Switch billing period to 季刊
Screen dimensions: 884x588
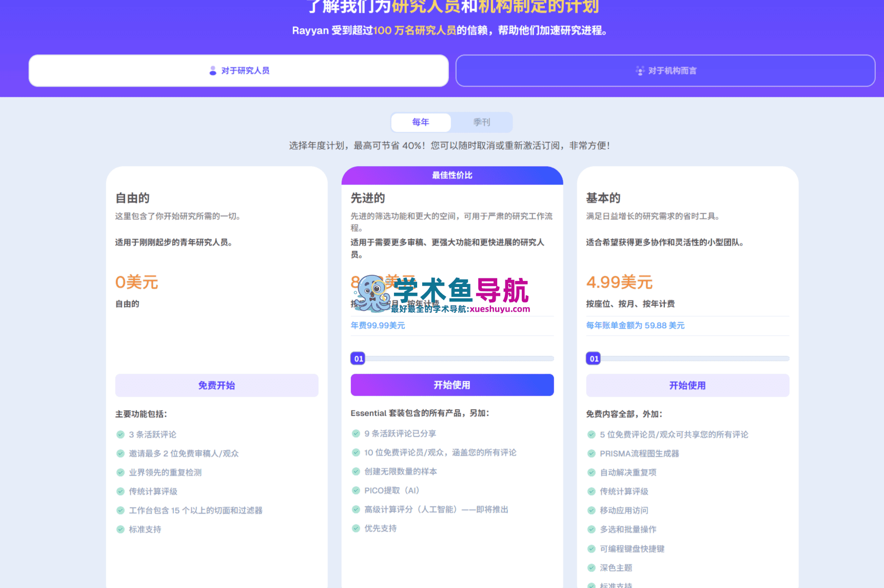pos(482,123)
